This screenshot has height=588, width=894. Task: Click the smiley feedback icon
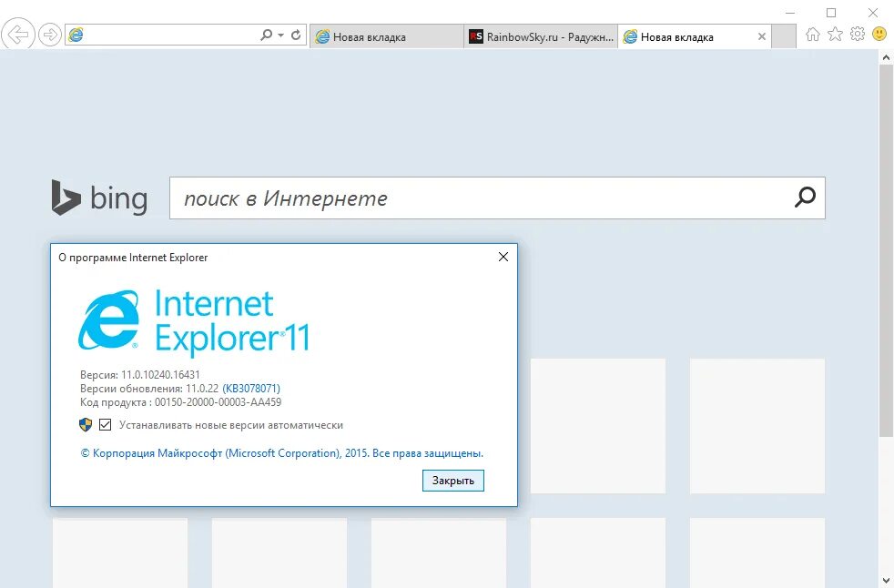[x=879, y=34]
